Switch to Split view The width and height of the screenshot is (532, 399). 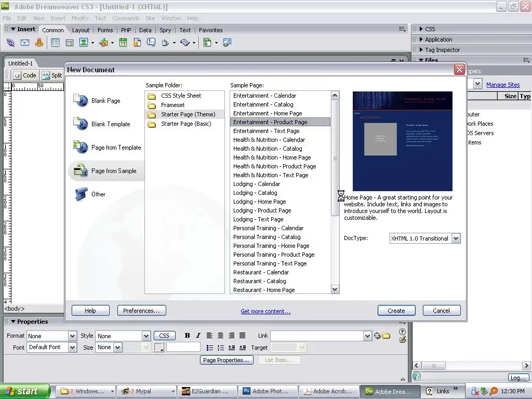(52, 75)
